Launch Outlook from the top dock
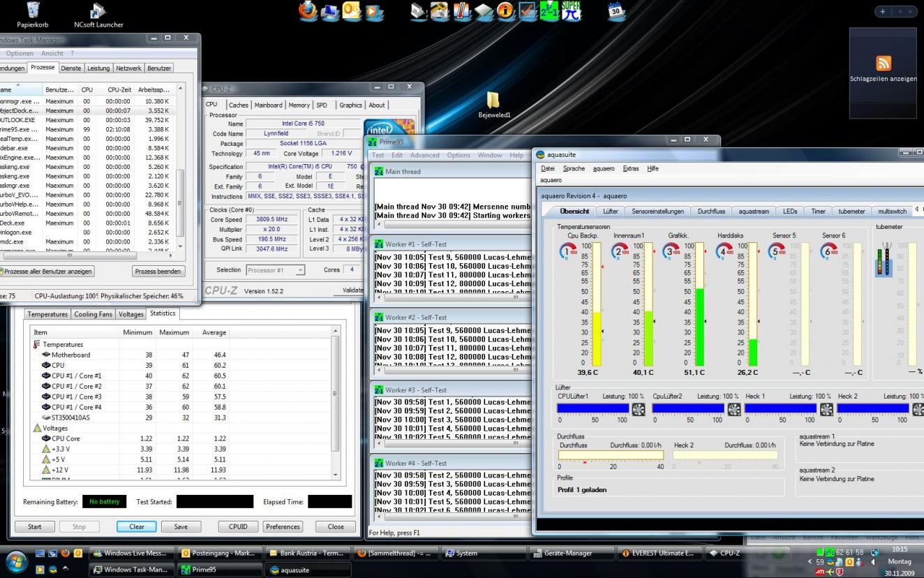 (x=352, y=11)
